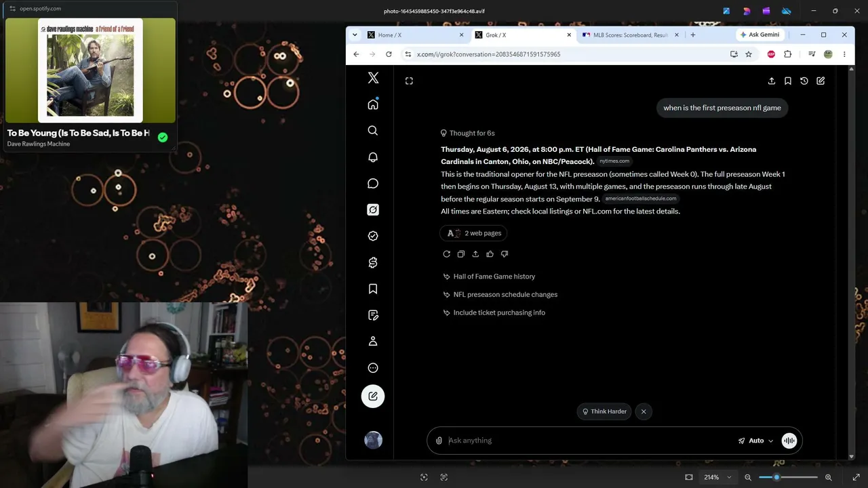Open Grok chat history

click(804, 81)
